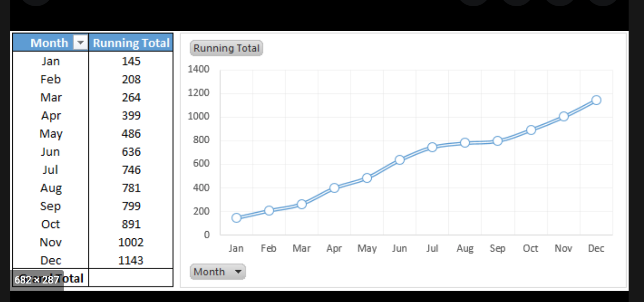Click the cell with value 145

[x=131, y=61]
